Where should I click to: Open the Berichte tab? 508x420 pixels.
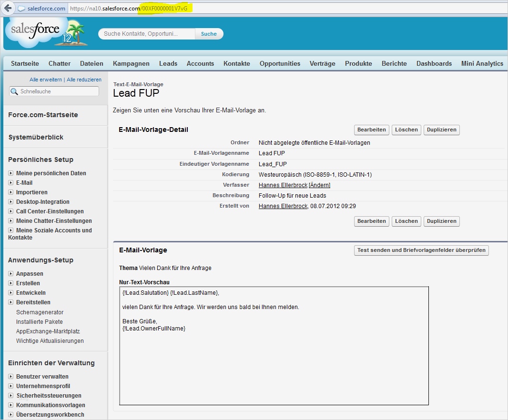click(x=394, y=63)
